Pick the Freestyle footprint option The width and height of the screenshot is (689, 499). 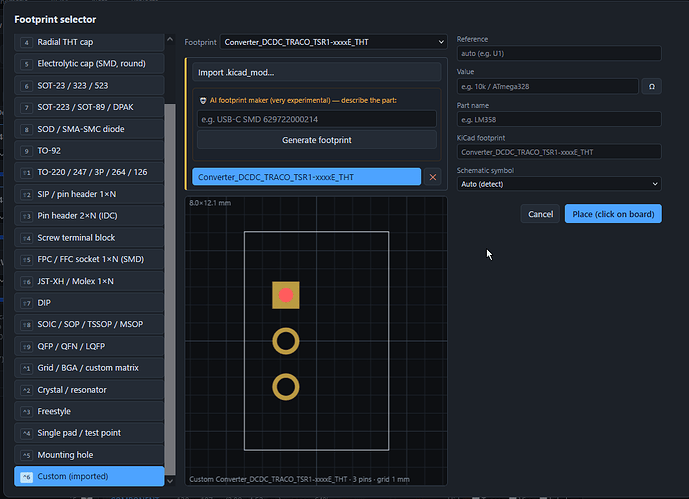(x=89, y=411)
